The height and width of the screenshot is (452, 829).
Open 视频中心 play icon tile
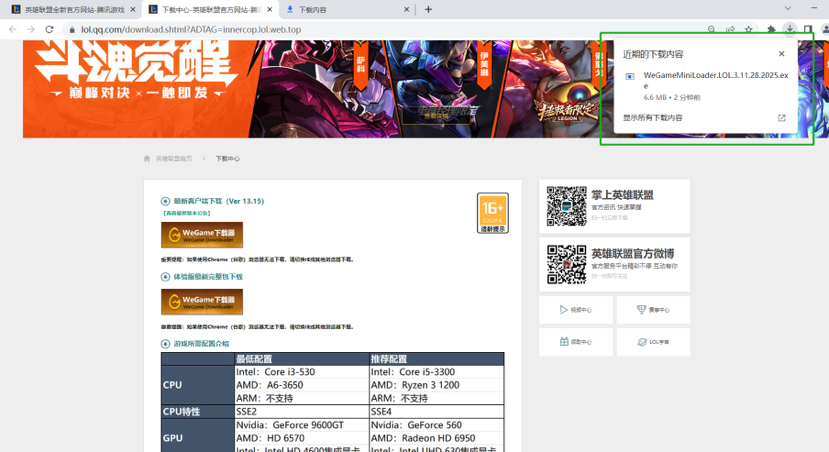[x=575, y=310]
